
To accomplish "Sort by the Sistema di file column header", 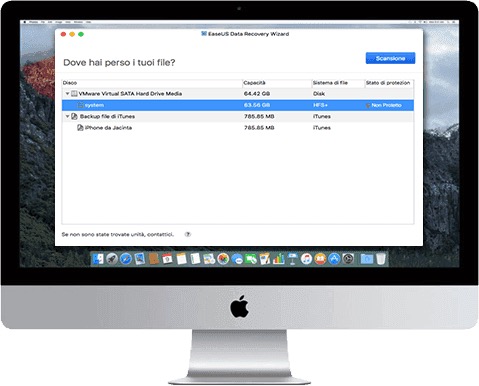I will [x=338, y=83].
